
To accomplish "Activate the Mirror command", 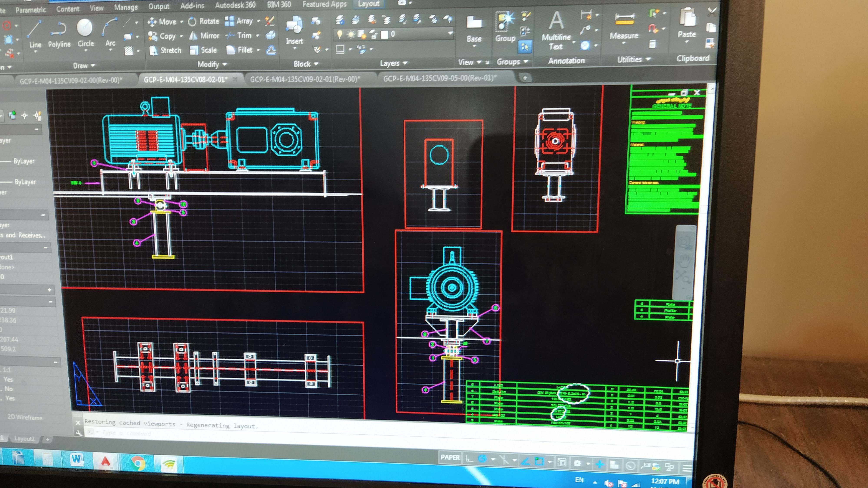I will pyautogui.click(x=204, y=36).
